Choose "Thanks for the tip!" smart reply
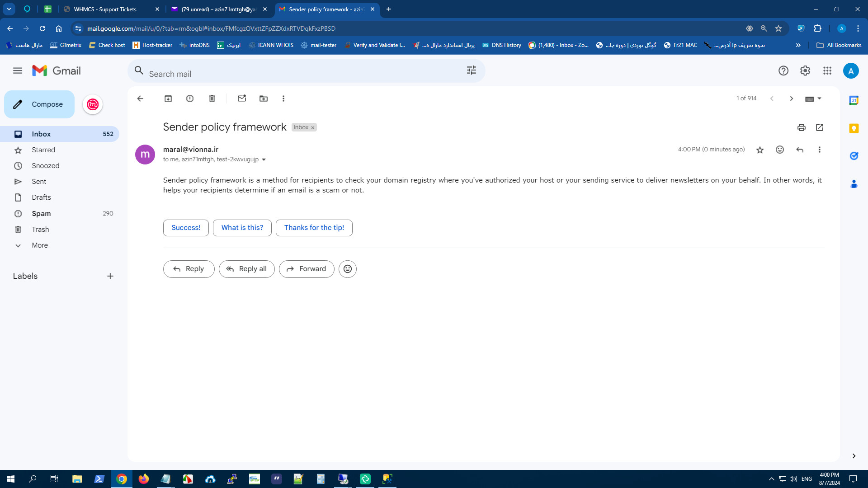Screen dimensions: 868x488 click(314, 228)
